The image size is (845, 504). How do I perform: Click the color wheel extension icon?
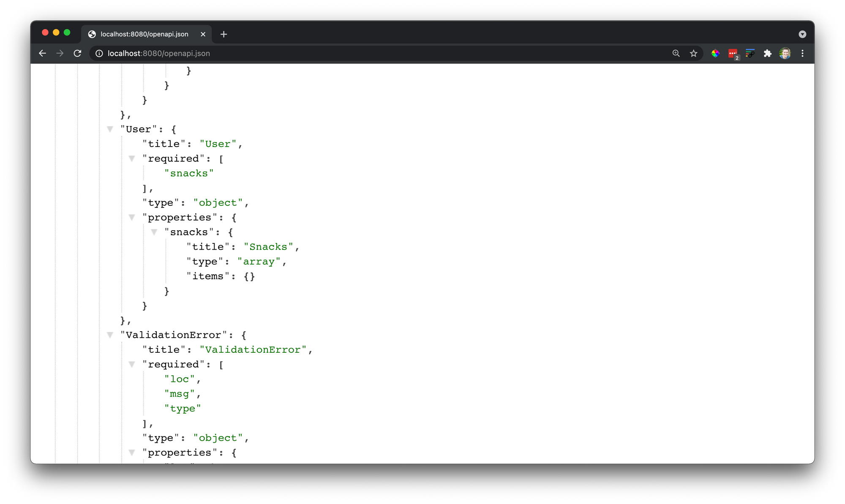tap(715, 53)
